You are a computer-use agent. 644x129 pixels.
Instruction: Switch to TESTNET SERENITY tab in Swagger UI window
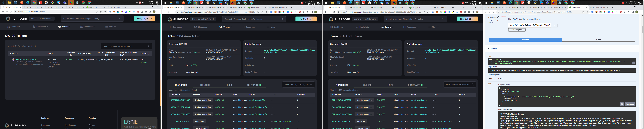tap(599, 7)
